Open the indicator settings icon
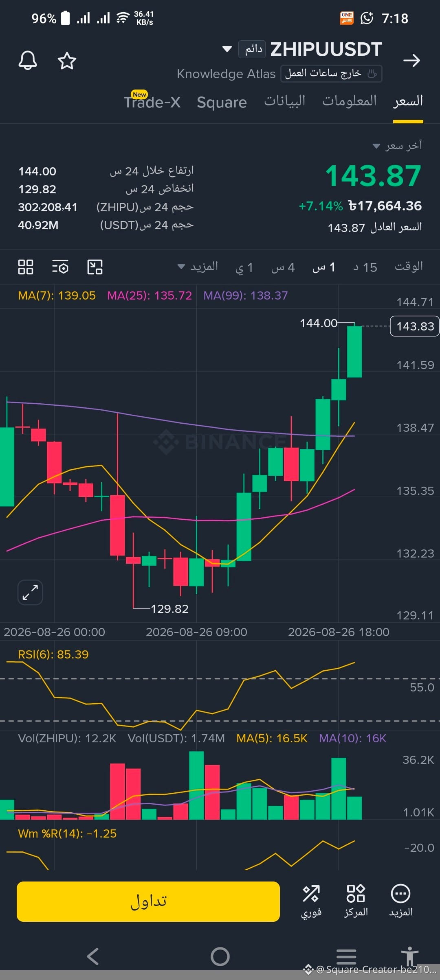The width and height of the screenshot is (440, 980). (60, 267)
